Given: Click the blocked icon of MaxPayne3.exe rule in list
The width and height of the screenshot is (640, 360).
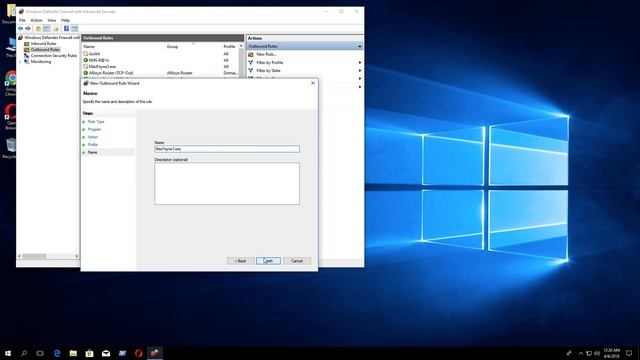Looking at the screenshot, I should point(86,66).
